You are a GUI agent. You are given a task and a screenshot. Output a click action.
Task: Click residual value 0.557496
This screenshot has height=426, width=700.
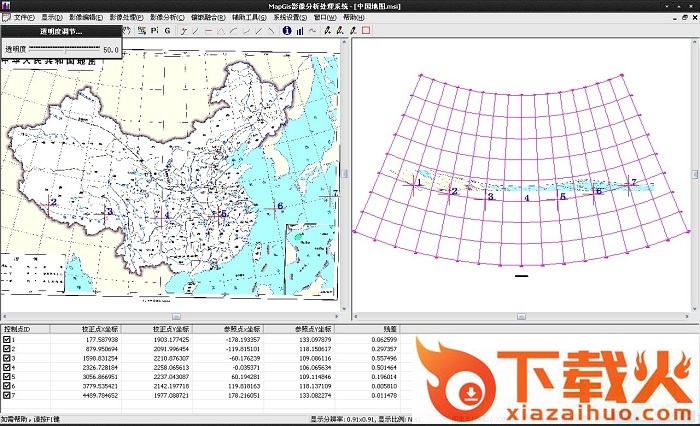pos(384,358)
